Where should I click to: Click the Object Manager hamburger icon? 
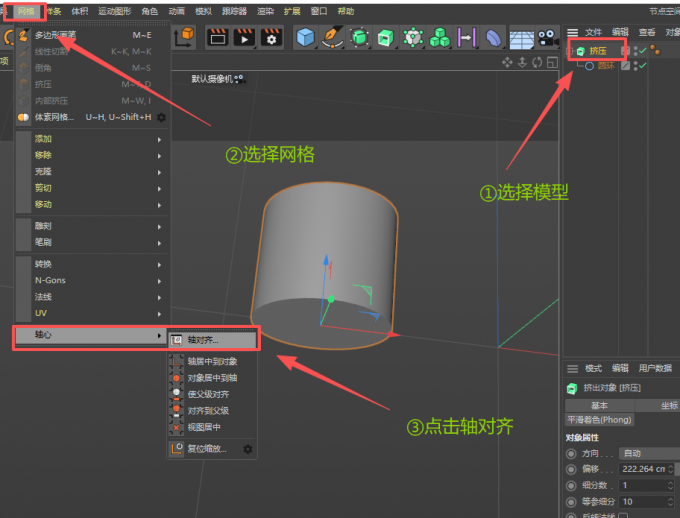coord(572,33)
